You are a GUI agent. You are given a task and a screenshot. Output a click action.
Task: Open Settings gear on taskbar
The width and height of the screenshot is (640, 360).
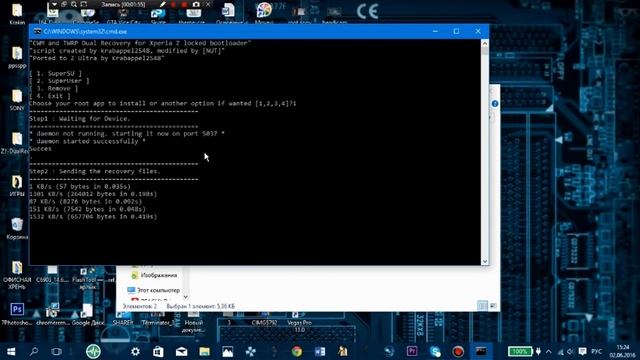pyautogui.click(x=136, y=351)
